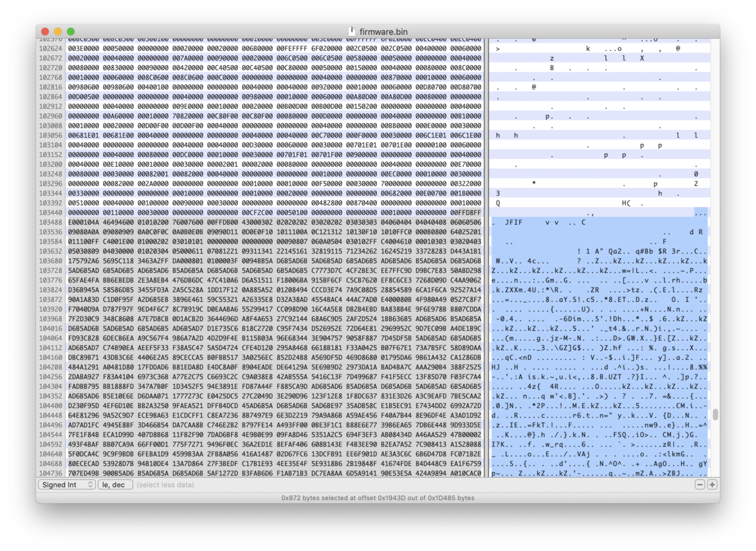The height and width of the screenshot is (551, 756).
Task: Click the red close window button
Action: point(45,32)
